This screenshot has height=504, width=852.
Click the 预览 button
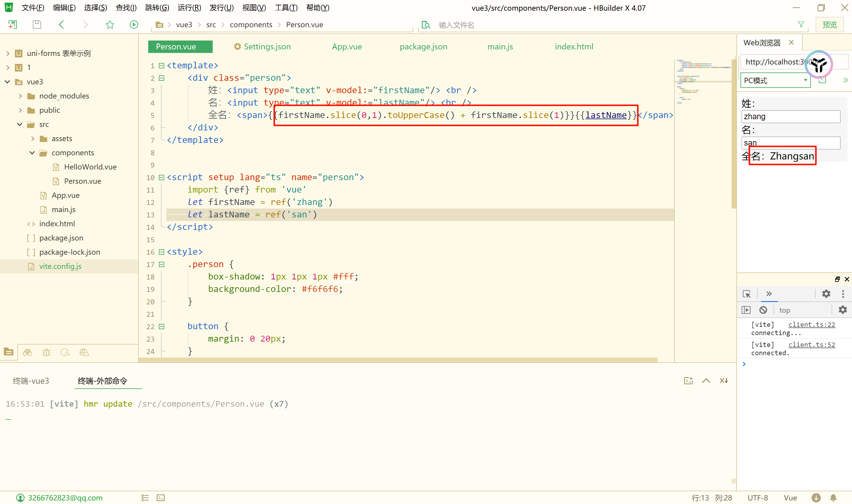click(829, 25)
